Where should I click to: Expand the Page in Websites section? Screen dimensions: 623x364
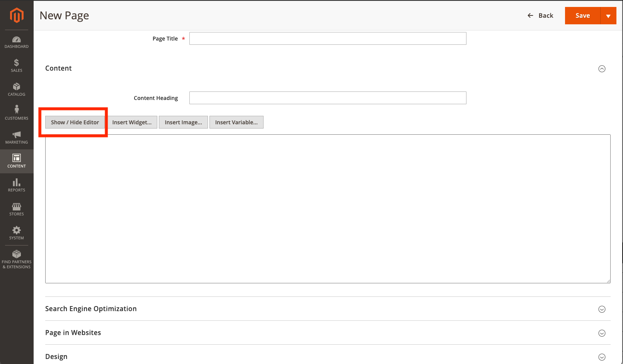click(602, 333)
